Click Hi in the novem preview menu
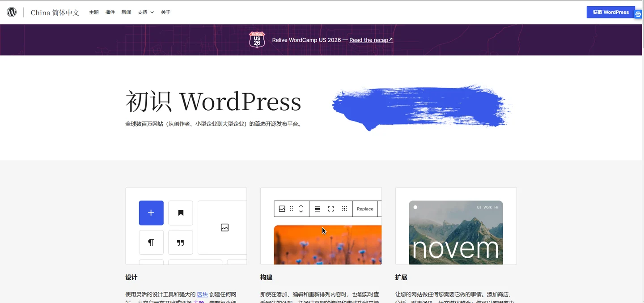644x303 pixels. click(x=496, y=207)
